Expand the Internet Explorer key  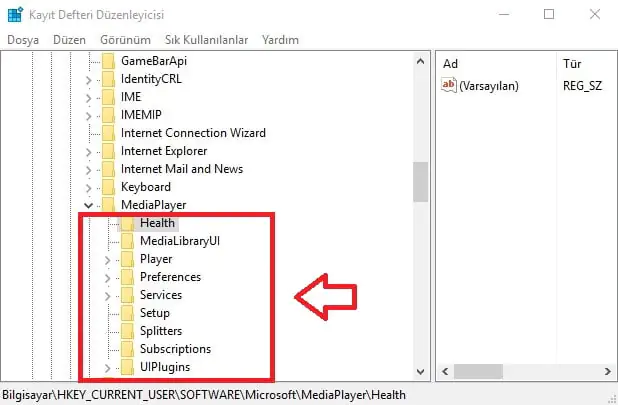click(x=89, y=152)
